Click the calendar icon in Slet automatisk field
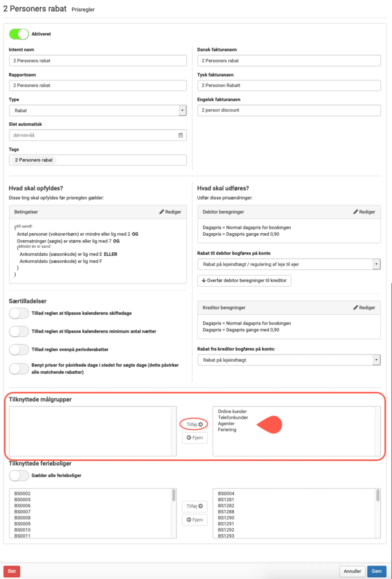The image size is (392, 579). pyautogui.click(x=180, y=135)
